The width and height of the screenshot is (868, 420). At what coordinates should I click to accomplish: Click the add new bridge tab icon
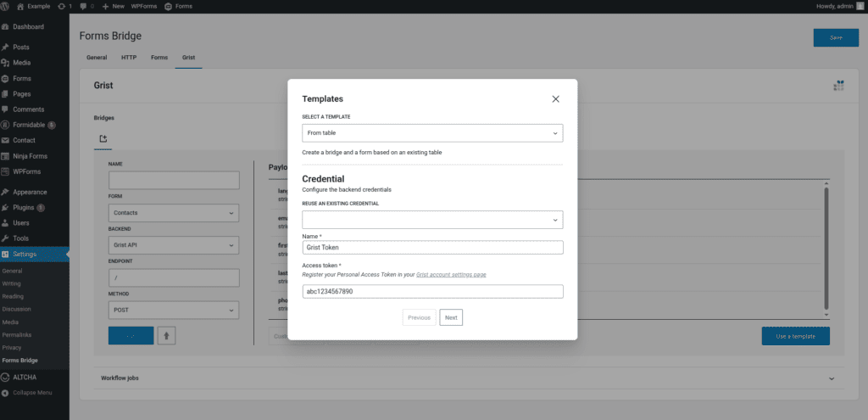[x=103, y=138]
